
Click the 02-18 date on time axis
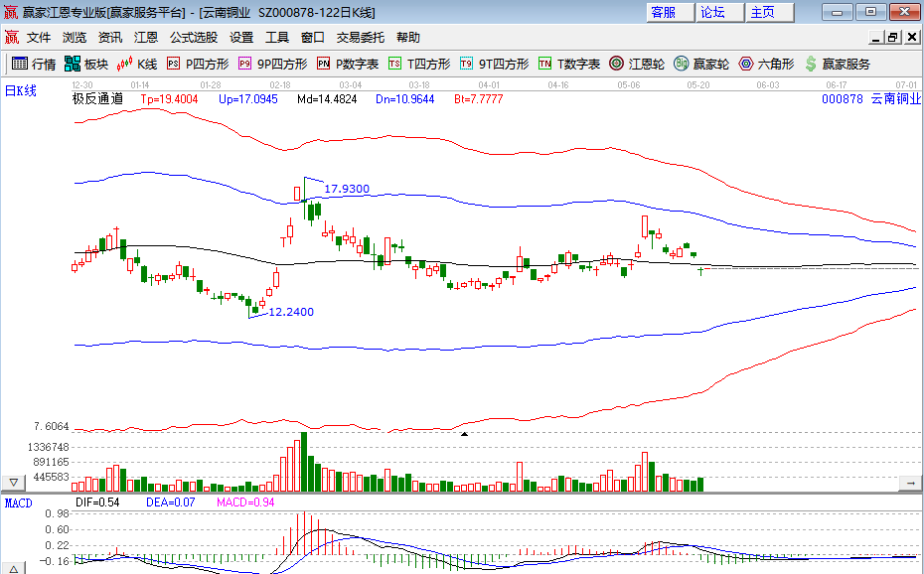click(x=280, y=85)
